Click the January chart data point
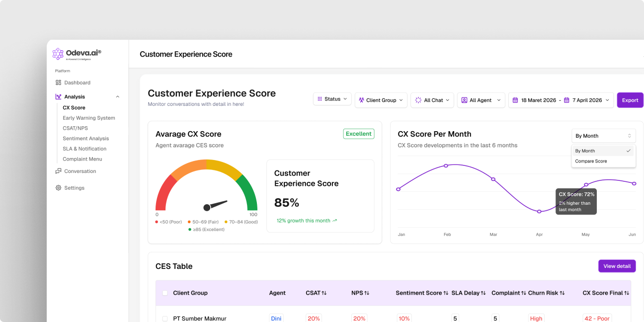644x322 pixels. [x=398, y=189]
